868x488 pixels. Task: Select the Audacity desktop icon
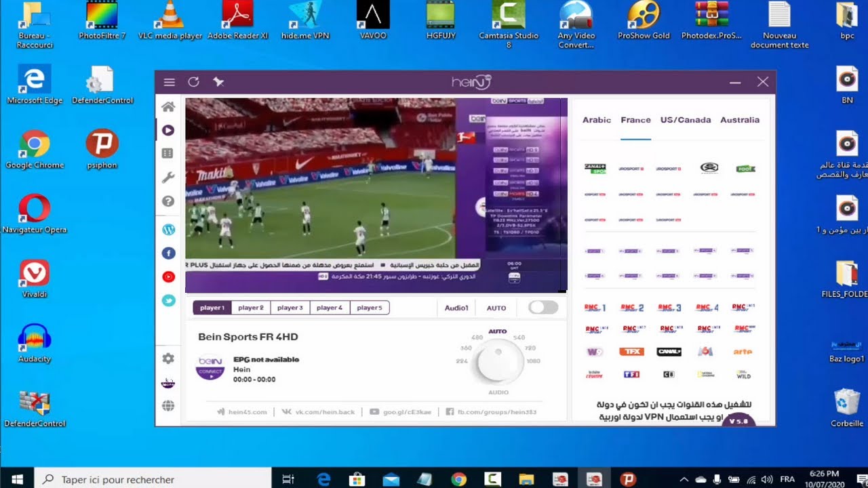(35, 344)
